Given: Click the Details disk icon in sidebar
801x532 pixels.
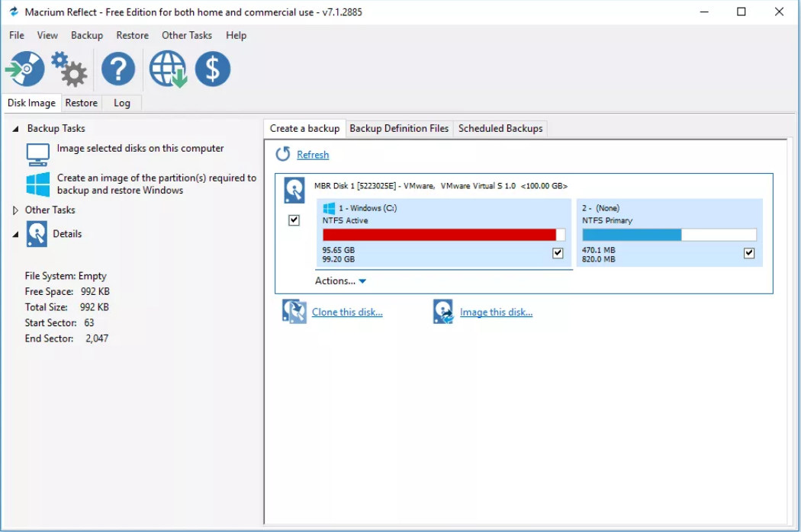Looking at the screenshot, I should (x=37, y=234).
